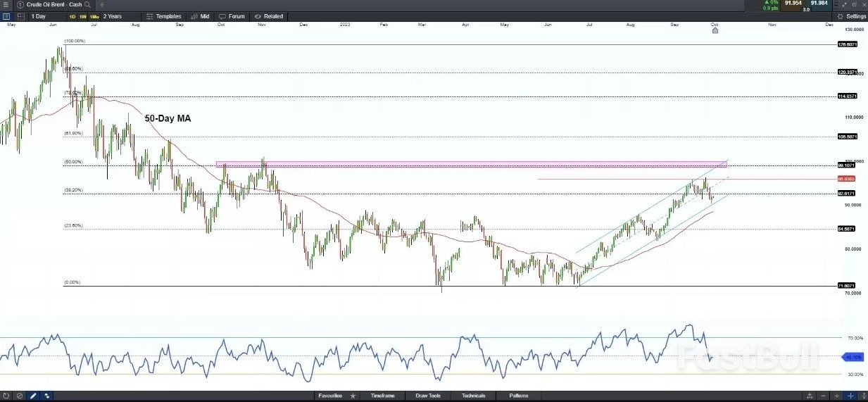The image size is (868, 402).
Task: Open the Related markets panel
Action: pos(269,15)
